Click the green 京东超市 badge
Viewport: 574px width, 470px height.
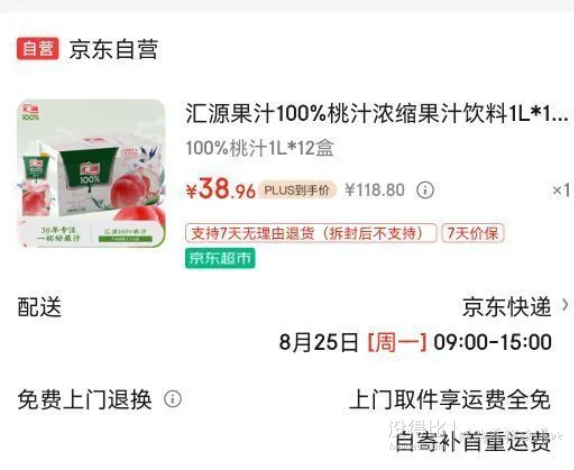click(220, 258)
